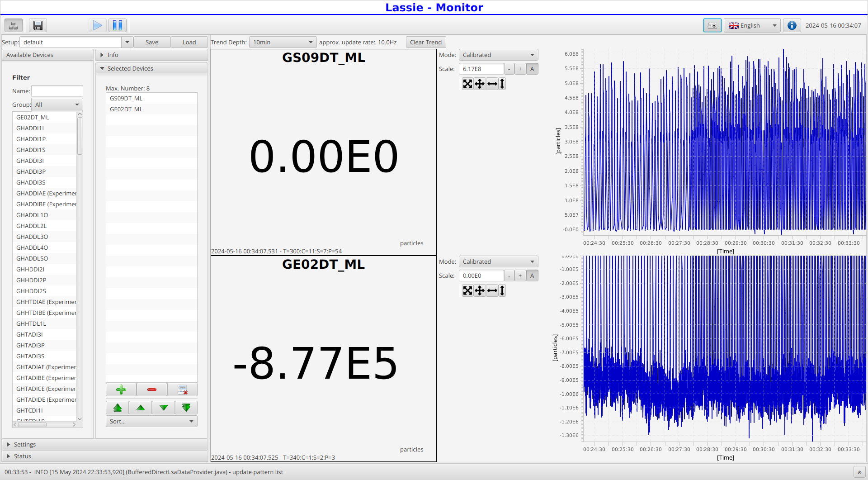Move selected device down one position
The height and width of the screenshot is (480, 868).
coord(164,408)
